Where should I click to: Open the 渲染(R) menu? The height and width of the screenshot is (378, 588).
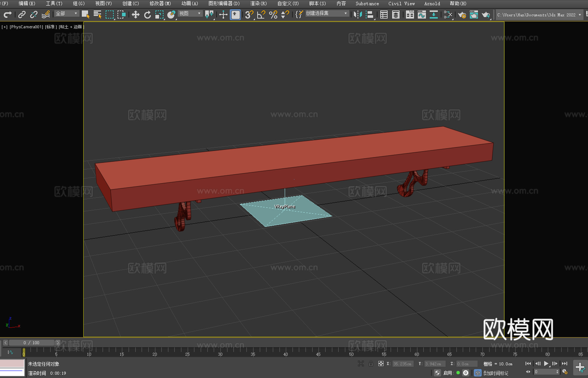point(258,3)
